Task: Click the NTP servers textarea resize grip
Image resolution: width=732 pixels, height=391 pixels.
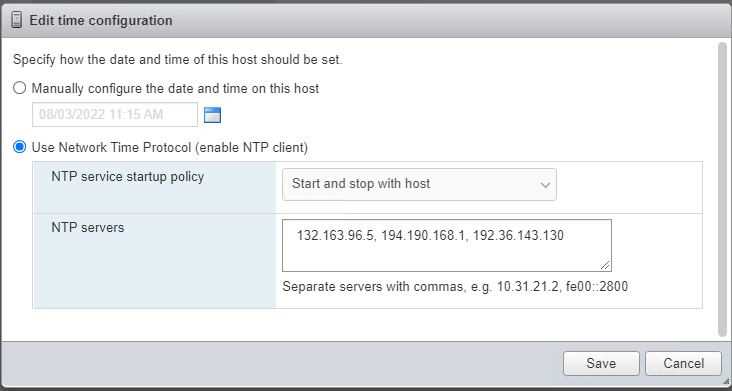Action: pyautogui.click(x=605, y=265)
